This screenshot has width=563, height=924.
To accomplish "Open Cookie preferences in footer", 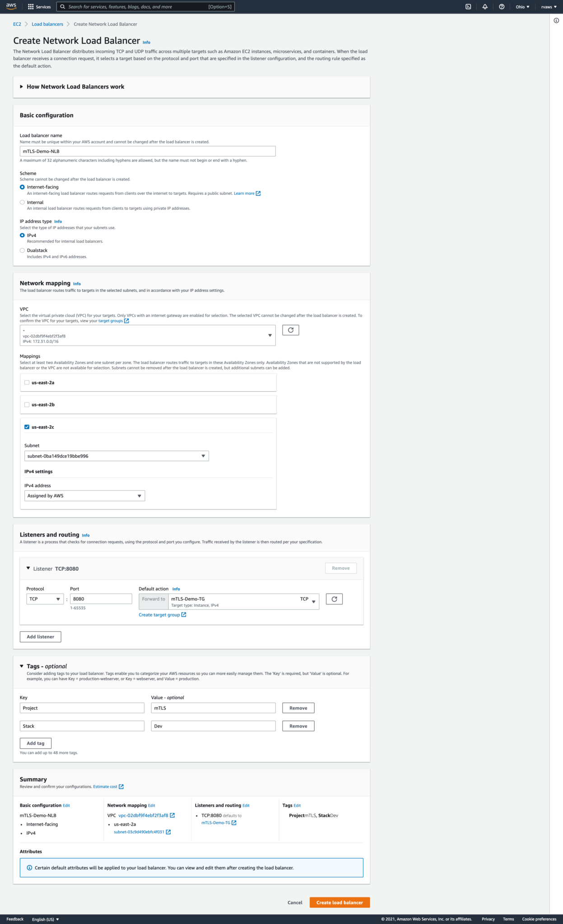I will (x=539, y=919).
